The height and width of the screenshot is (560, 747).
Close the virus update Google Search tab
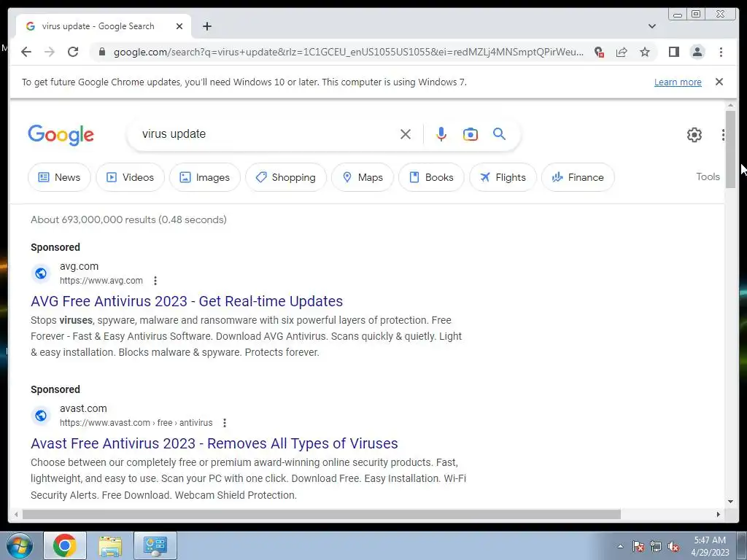179,26
